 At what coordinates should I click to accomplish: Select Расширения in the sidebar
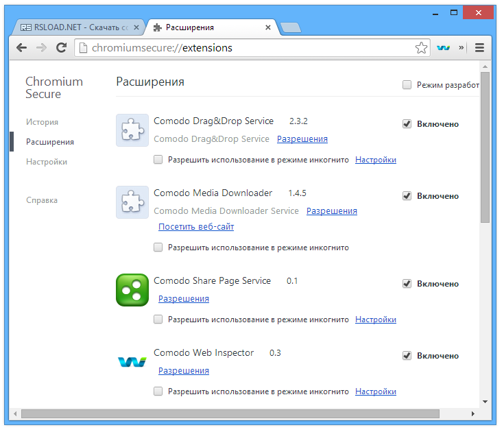pos(50,142)
